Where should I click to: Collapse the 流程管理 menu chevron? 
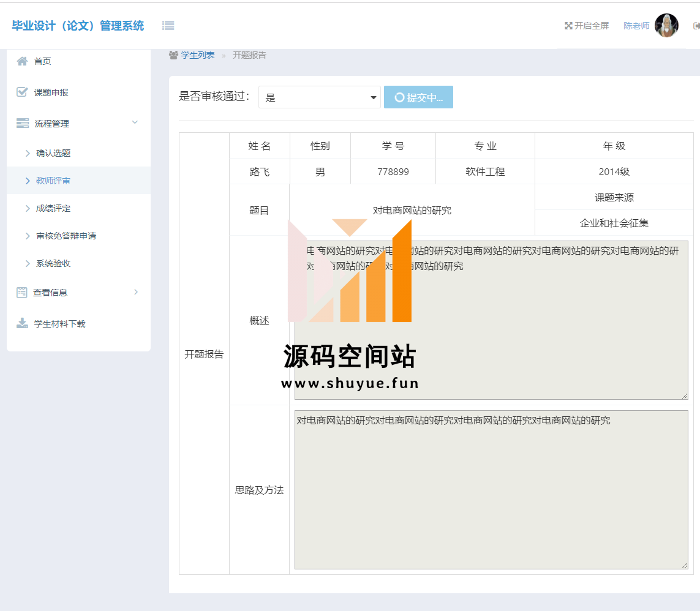tap(135, 123)
